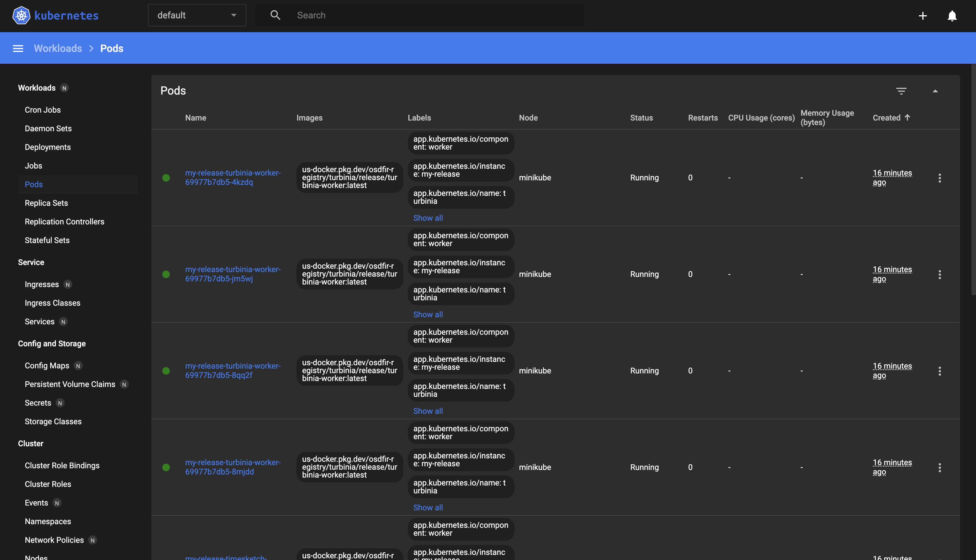The image size is (976, 560).
Task: Open Config Maps in sidebar
Action: tap(47, 366)
